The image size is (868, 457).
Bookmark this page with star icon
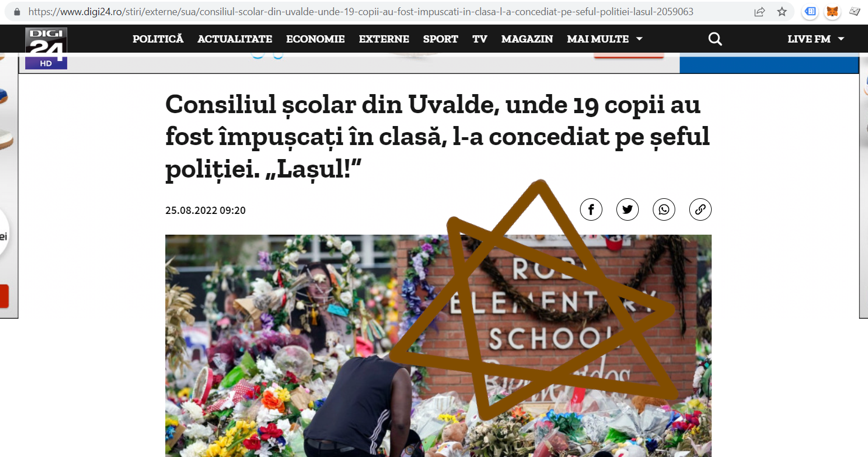click(x=782, y=12)
